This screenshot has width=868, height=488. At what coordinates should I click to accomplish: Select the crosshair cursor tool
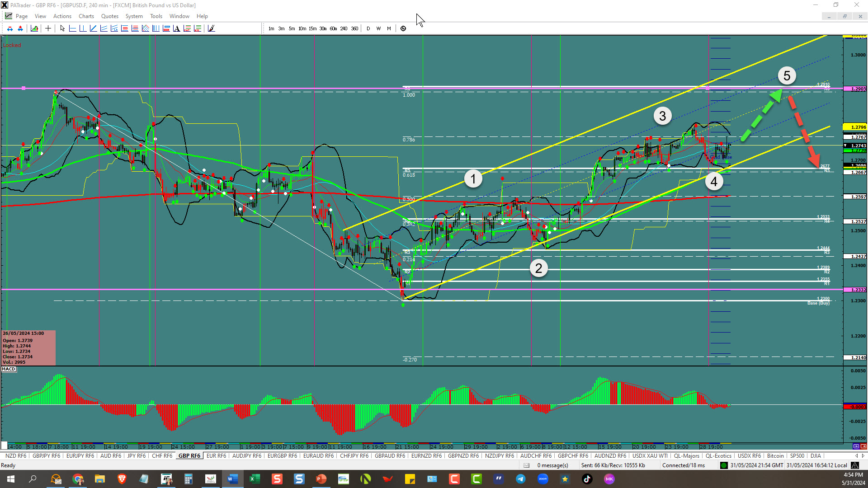point(48,28)
